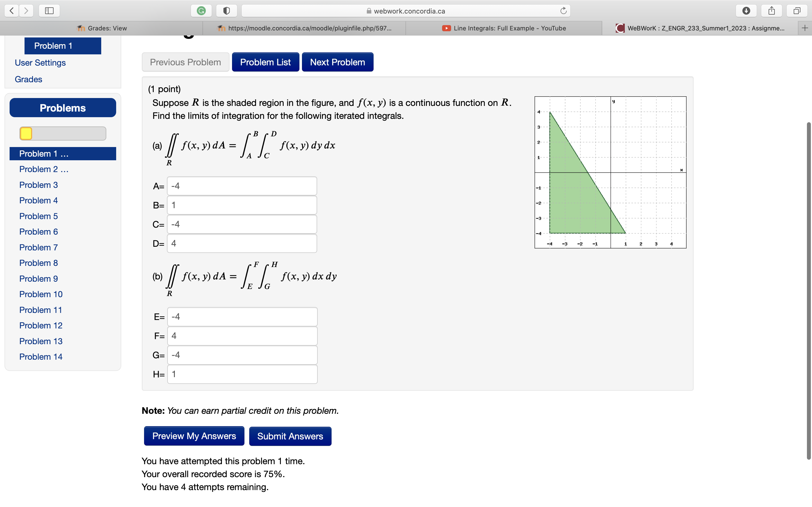Click the Next Problem button
812x507 pixels.
click(x=337, y=62)
